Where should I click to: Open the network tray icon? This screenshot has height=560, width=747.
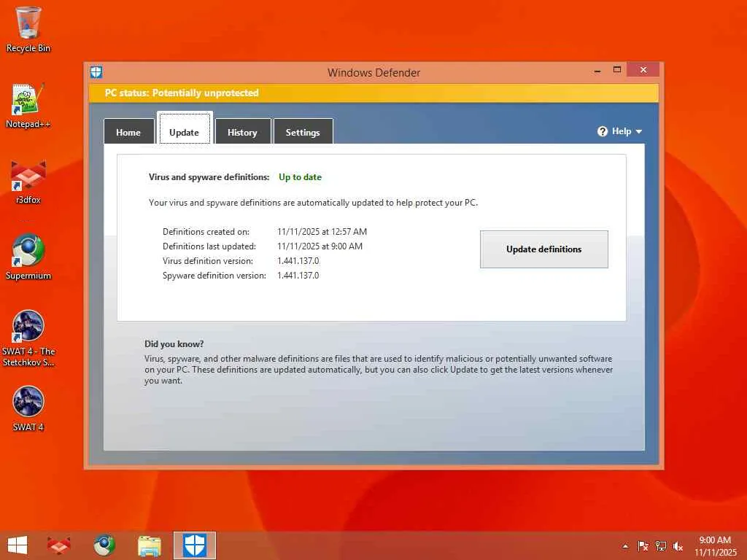660,546
